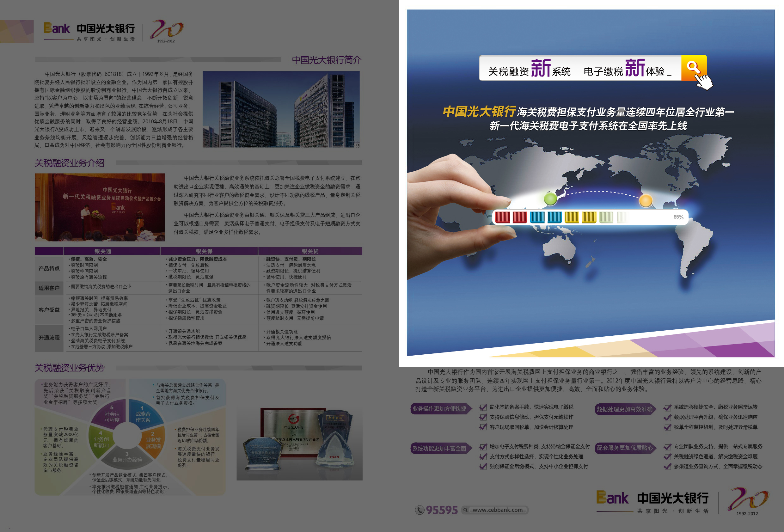Click the text 融资快、支付灵、期限长
This screenshot has width=784, height=532.
tap(291, 259)
